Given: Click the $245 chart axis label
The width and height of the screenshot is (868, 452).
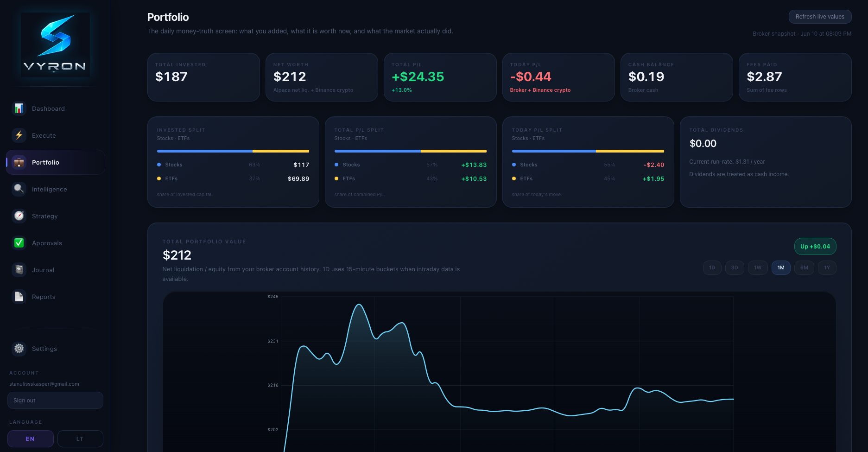Looking at the screenshot, I should coord(273,297).
